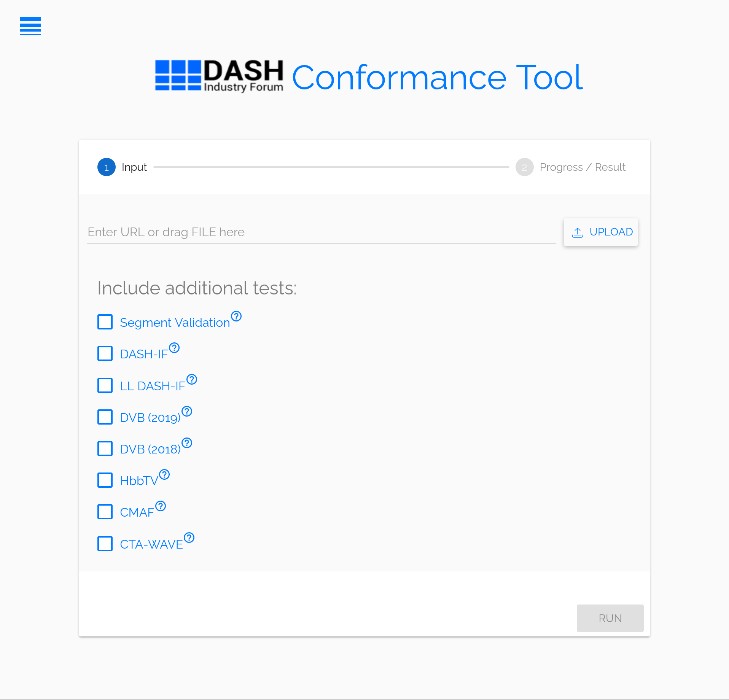Open help info for HbbTV
This screenshot has height=700, width=729.
tap(164, 474)
